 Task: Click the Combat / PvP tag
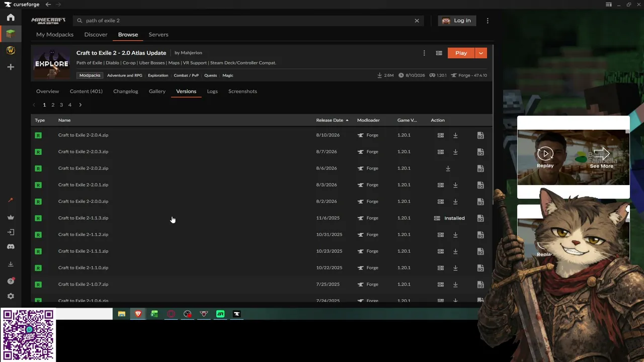(x=186, y=75)
